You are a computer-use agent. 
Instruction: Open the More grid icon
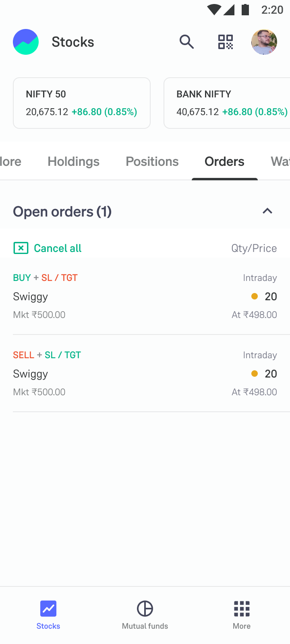[x=242, y=609]
